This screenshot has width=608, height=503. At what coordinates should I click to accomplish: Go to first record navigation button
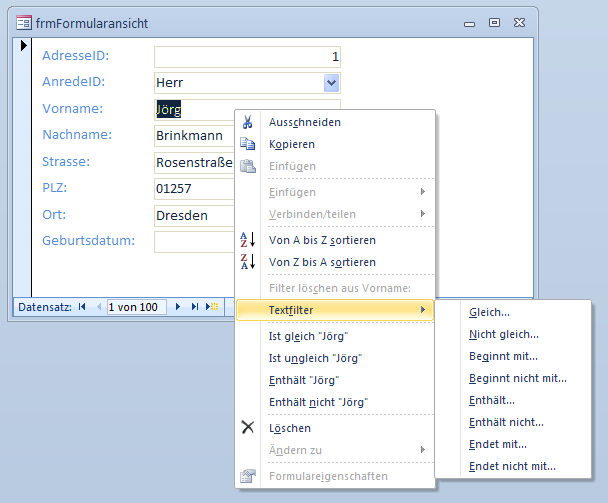(82, 307)
